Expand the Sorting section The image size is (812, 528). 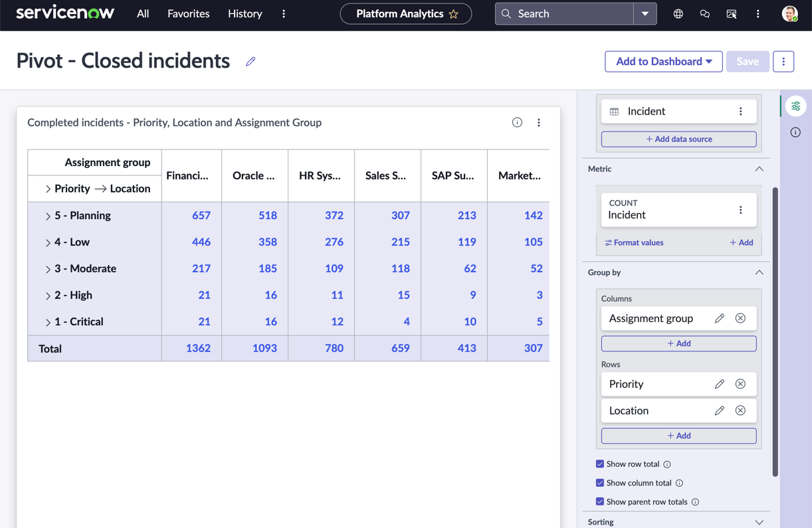(759, 522)
